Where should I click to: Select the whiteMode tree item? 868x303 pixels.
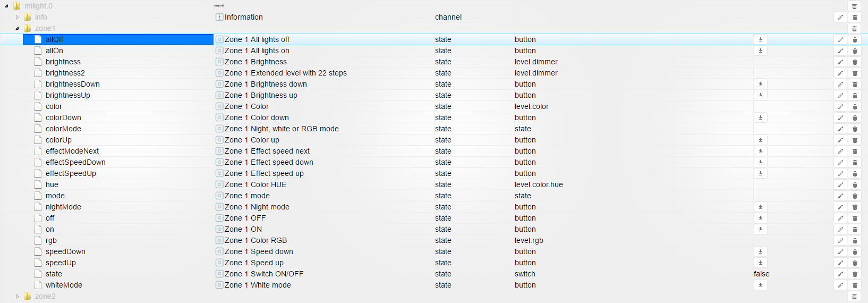point(64,285)
